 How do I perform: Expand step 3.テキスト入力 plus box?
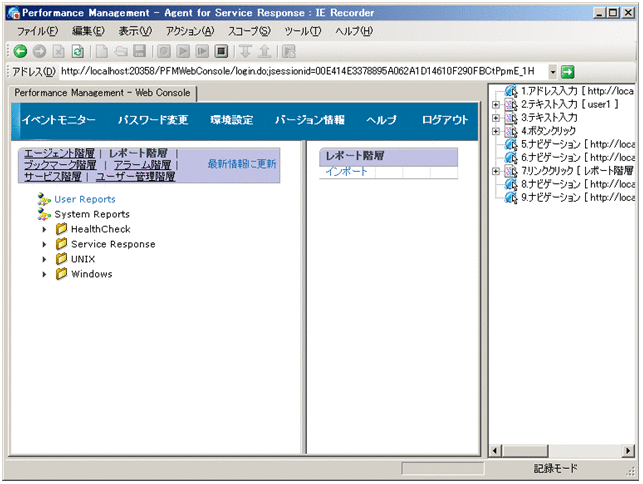pos(496,118)
